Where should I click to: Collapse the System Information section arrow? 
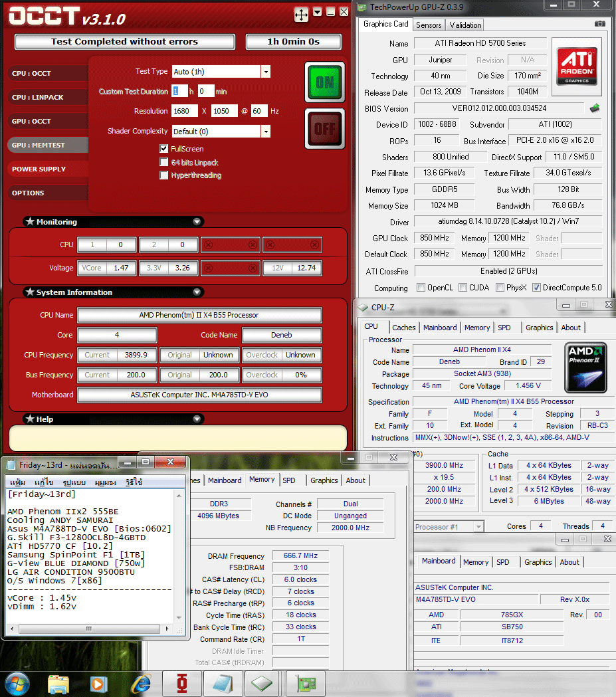pyautogui.click(x=197, y=292)
